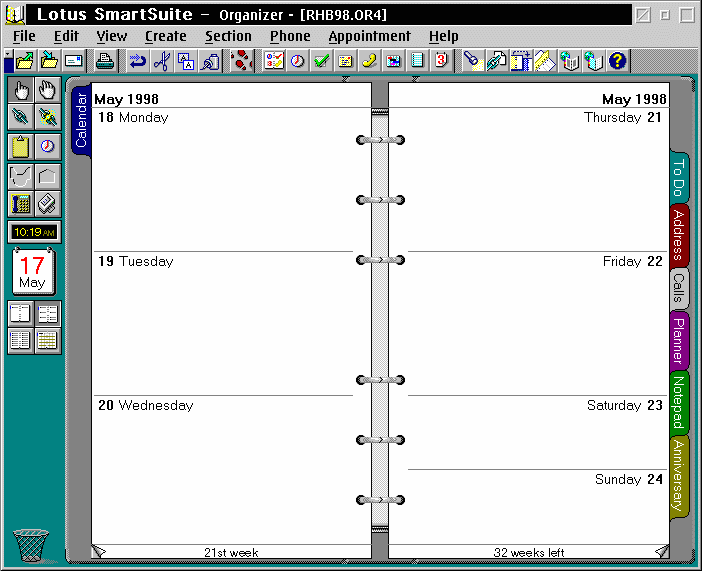Click the yellow clipboard icon in toolbox
702x571 pixels.
click(x=21, y=147)
